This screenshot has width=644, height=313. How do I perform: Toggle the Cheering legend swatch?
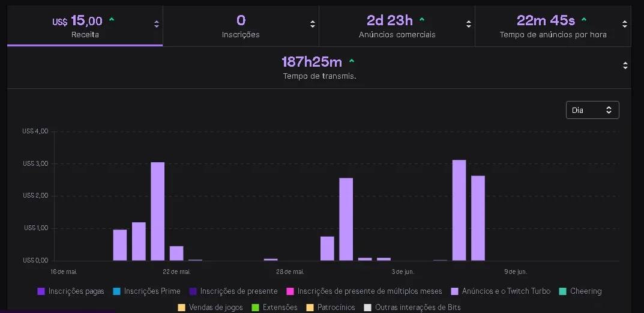(x=563, y=291)
